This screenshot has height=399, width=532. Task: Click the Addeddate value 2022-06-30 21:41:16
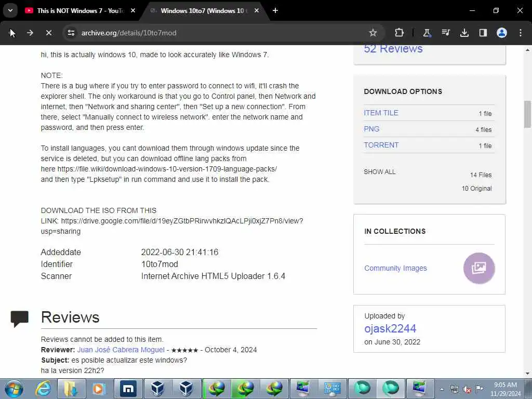(180, 252)
